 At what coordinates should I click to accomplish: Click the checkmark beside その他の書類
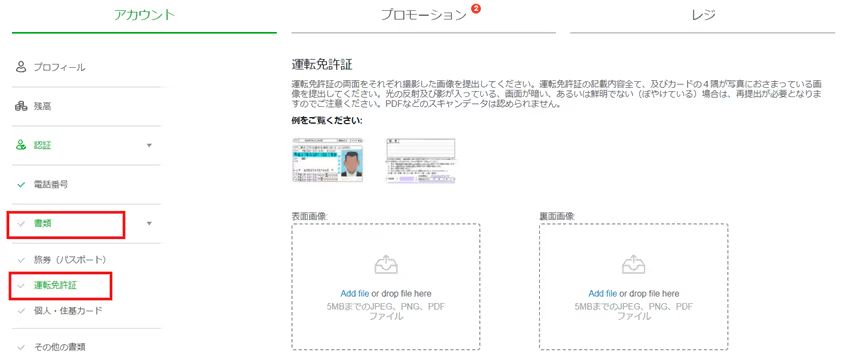(x=21, y=348)
